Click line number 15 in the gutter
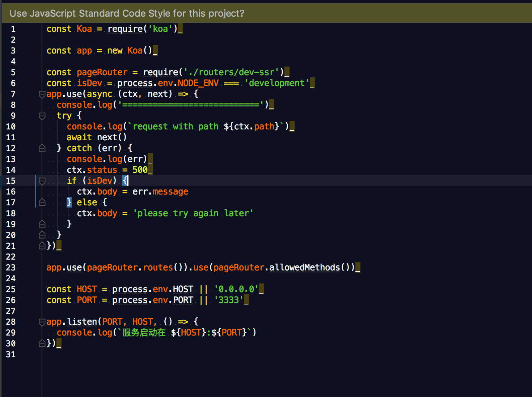Viewport: 532px width, 397px height. tap(11, 181)
